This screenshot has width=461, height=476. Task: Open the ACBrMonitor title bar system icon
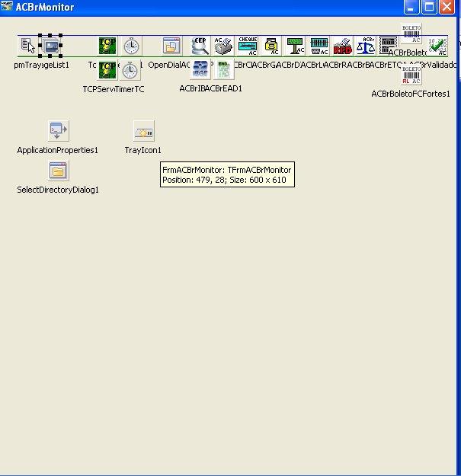coord(7,6)
